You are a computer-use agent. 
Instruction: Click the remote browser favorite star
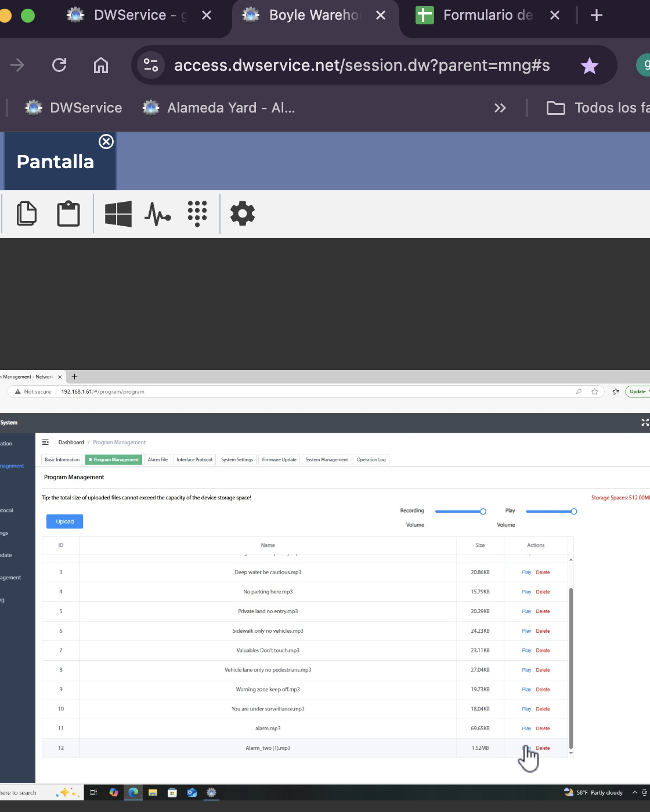click(x=594, y=391)
